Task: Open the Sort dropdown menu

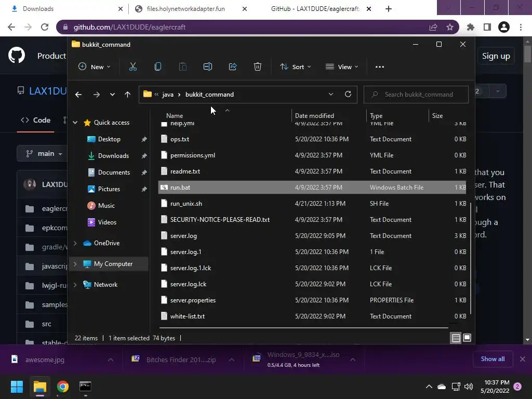Action: (295, 67)
